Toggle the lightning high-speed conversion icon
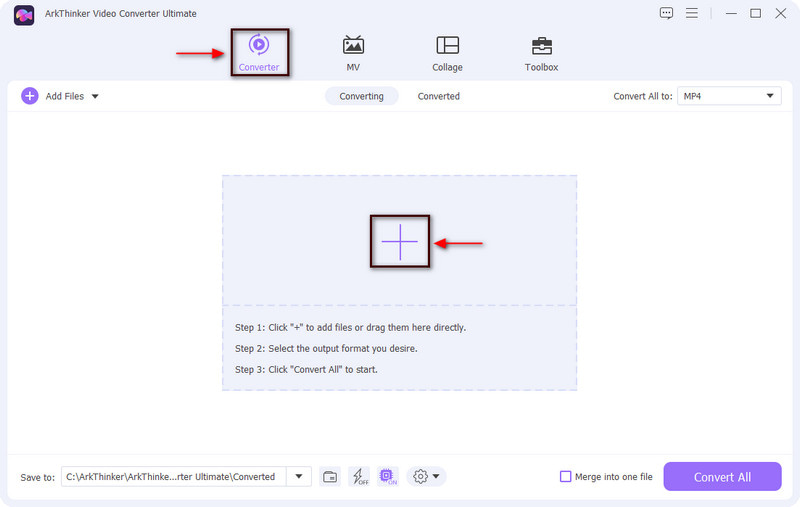The height and width of the screenshot is (507, 800). 359,476
